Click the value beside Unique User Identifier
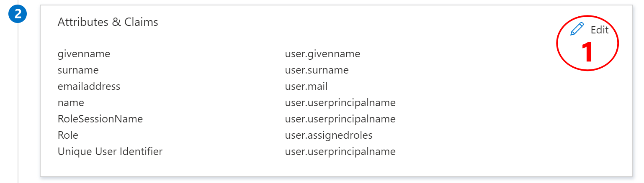The image size is (644, 183). click(340, 152)
